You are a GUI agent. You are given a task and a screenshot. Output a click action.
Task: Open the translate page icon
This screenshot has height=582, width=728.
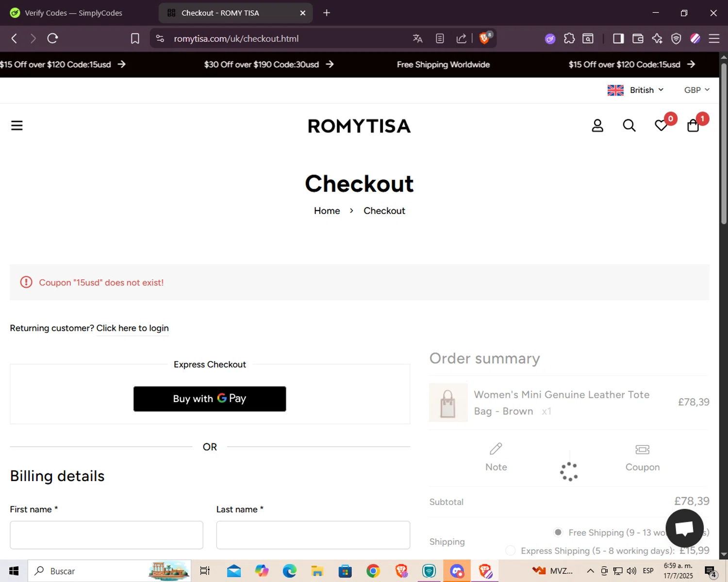coord(417,38)
